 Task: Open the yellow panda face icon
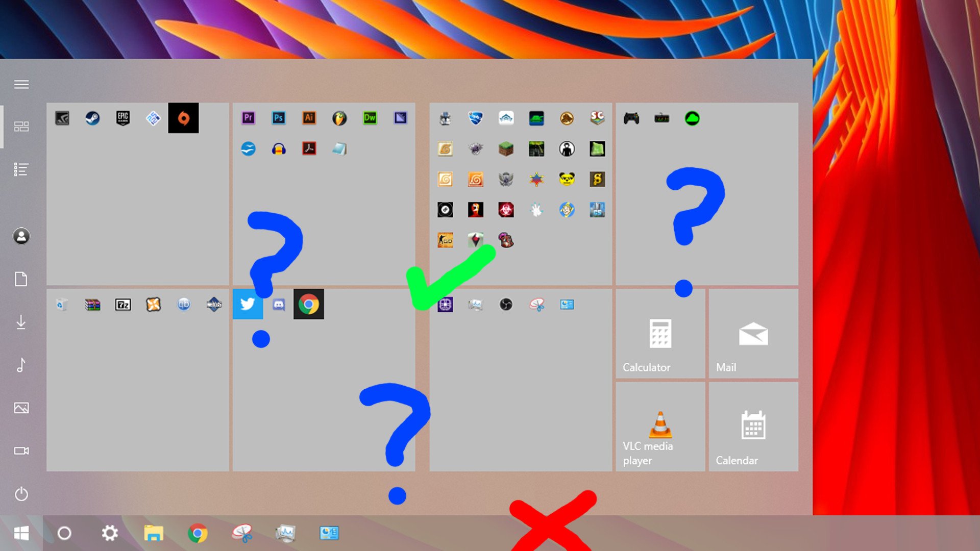pos(567,179)
